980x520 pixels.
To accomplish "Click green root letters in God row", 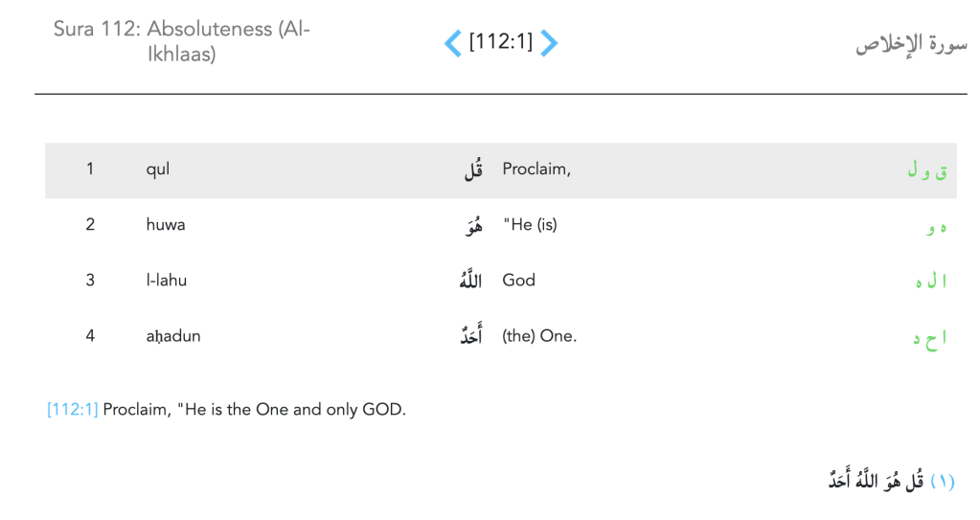I will point(930,282).
